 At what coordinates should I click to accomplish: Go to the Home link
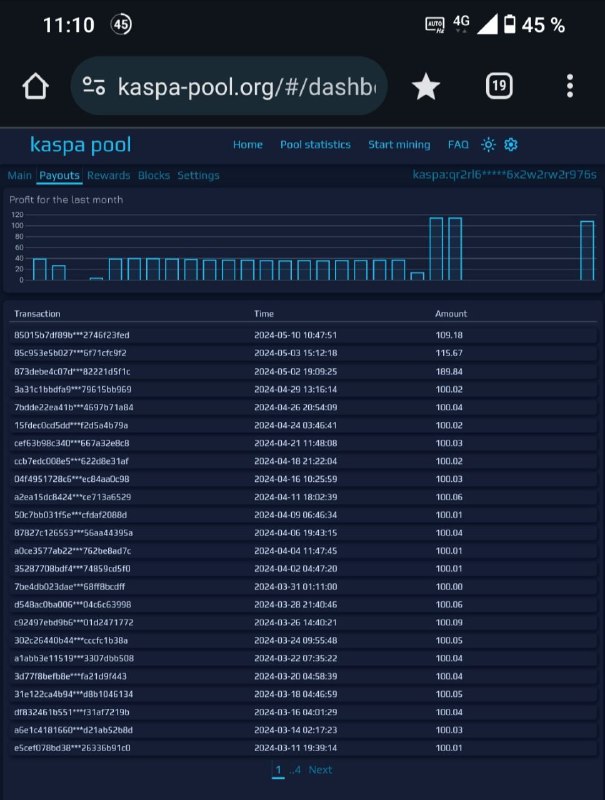248,145
